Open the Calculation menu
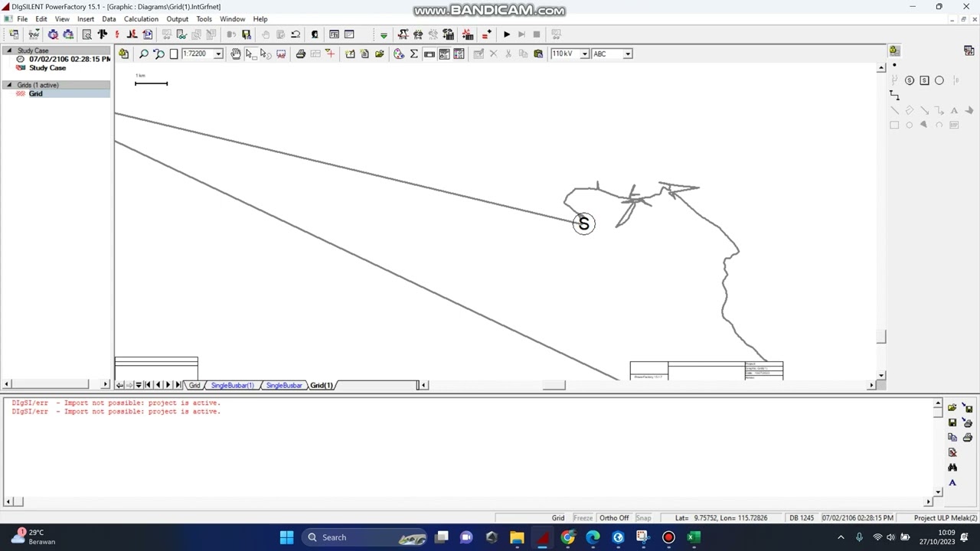This screenshot has width=980, height=551. [x=141, y=19]
